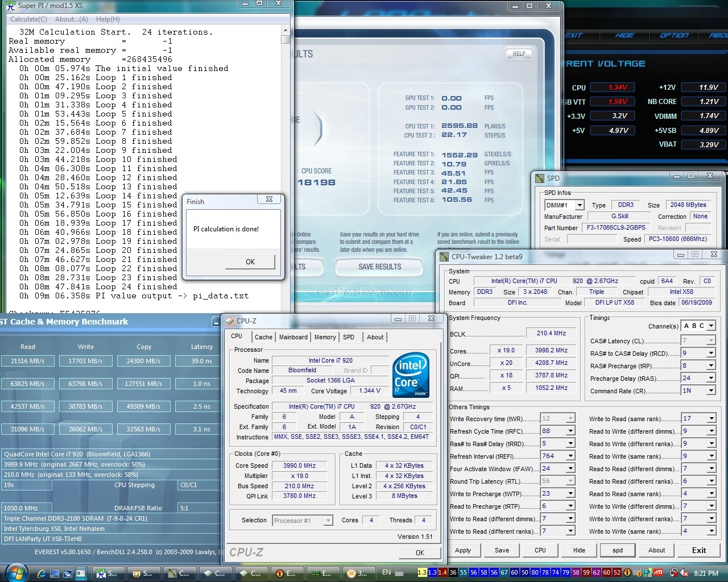Click the Everest Latency value 39.0 ns

[x=201, y=361]
